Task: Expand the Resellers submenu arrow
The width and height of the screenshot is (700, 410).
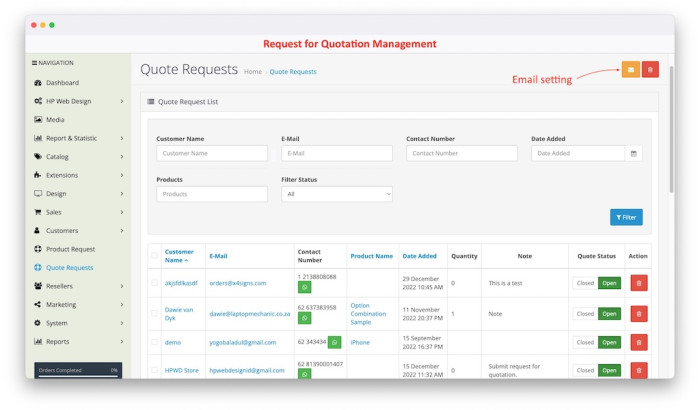Action: pyautogui.click(x=121, y=286)
